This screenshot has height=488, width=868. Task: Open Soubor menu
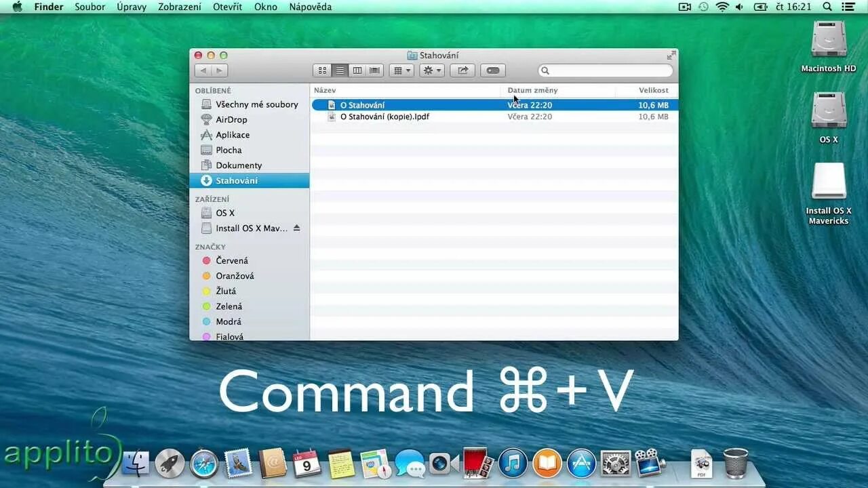[90, 7]
